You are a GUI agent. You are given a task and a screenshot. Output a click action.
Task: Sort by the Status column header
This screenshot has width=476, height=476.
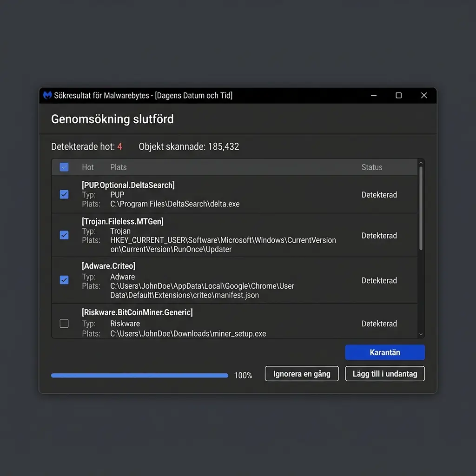[372, 167]
